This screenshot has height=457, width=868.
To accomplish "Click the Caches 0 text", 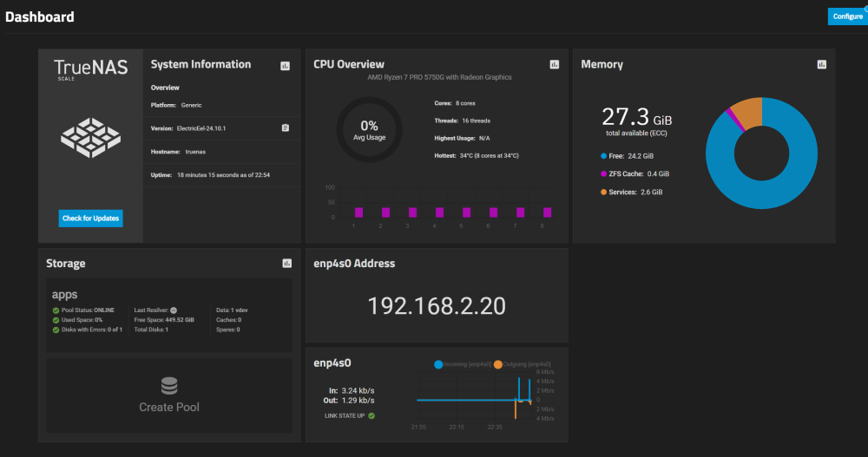I will [x=228, y=320].
